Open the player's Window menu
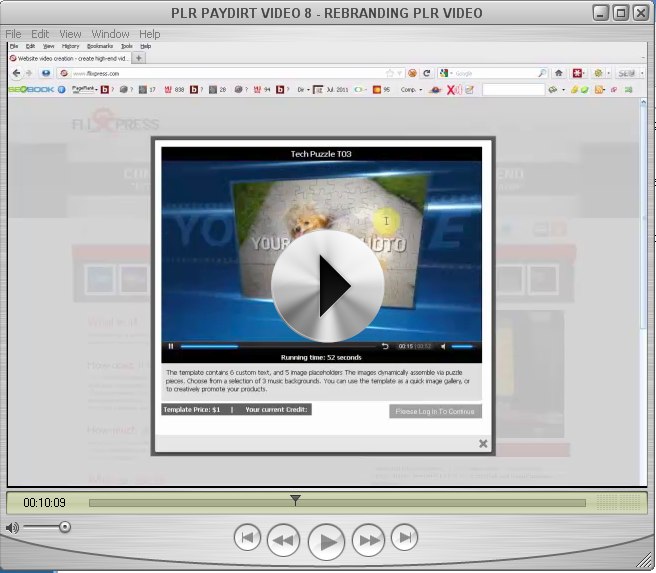656x573 pixels. click(110, 34)
